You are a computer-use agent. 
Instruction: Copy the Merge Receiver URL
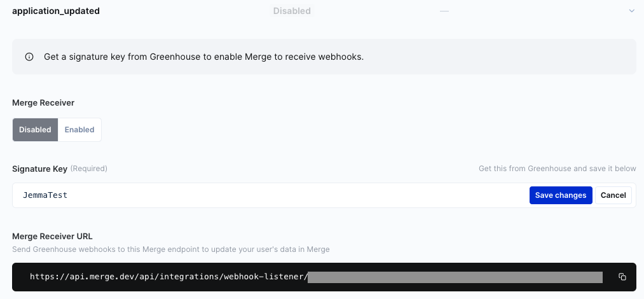pos(622,277)
